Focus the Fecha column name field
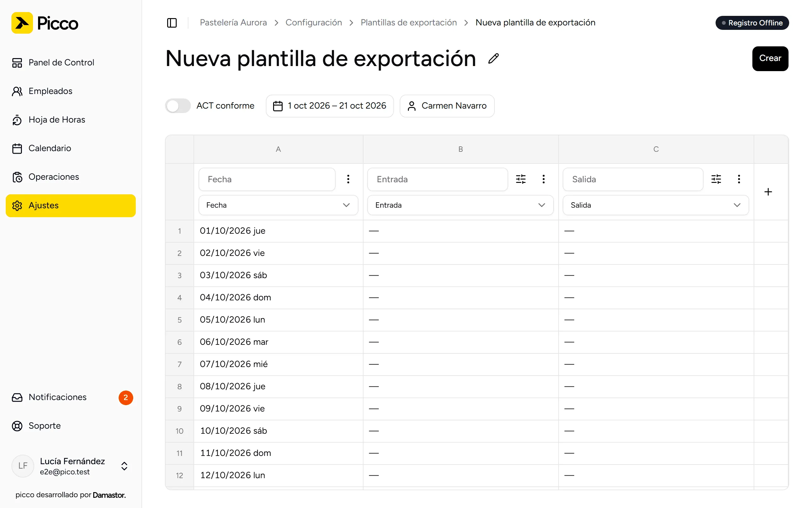 [267, 179]
